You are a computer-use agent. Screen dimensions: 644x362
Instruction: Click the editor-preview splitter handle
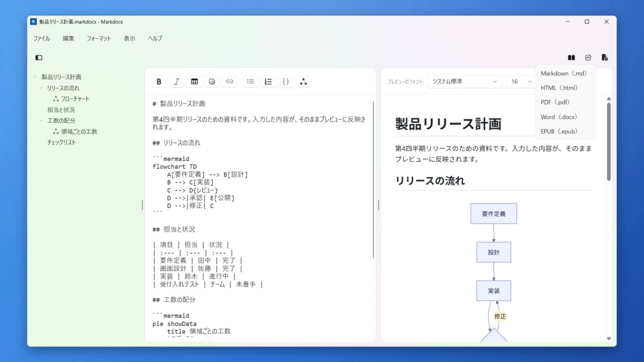point(379,205)
